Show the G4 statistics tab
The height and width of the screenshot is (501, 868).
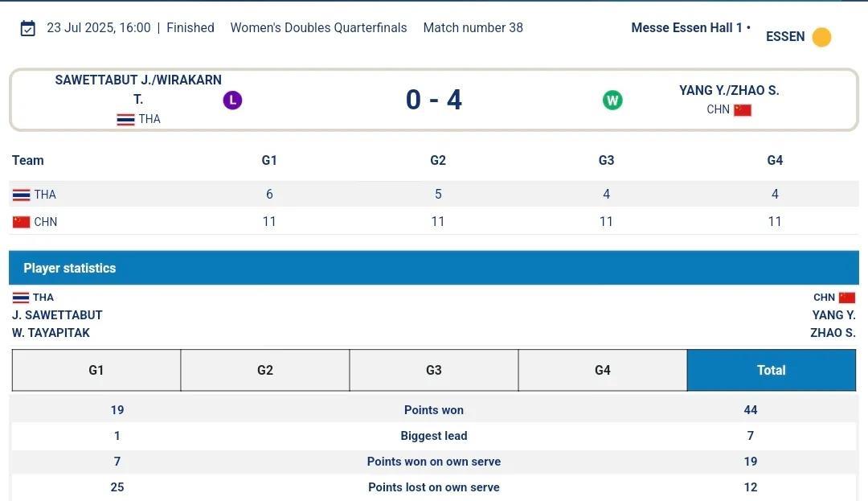(603, 370)
